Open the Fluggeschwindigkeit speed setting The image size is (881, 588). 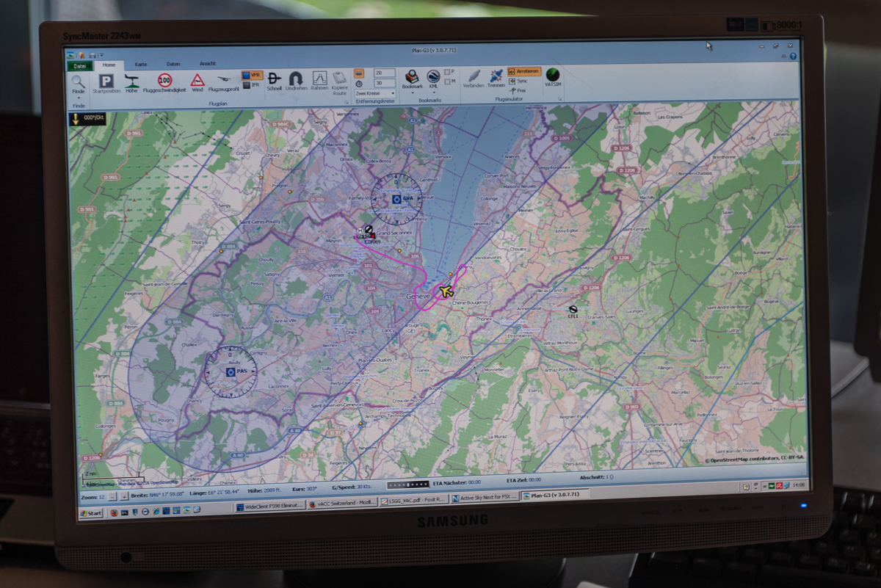pos(165,81)
